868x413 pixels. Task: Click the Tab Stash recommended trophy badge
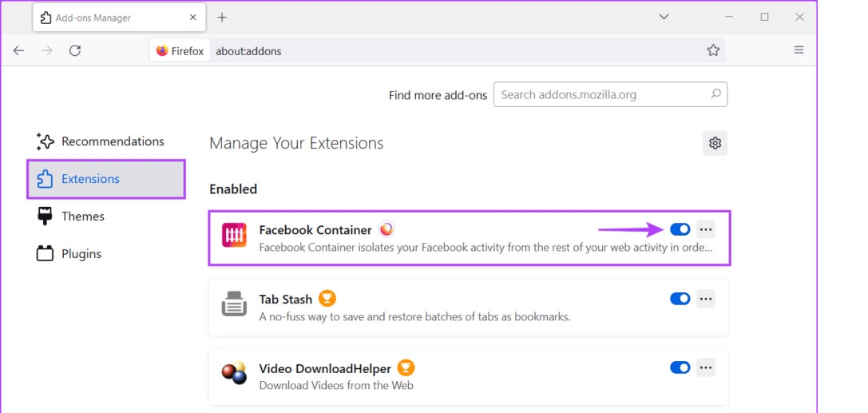327,299
